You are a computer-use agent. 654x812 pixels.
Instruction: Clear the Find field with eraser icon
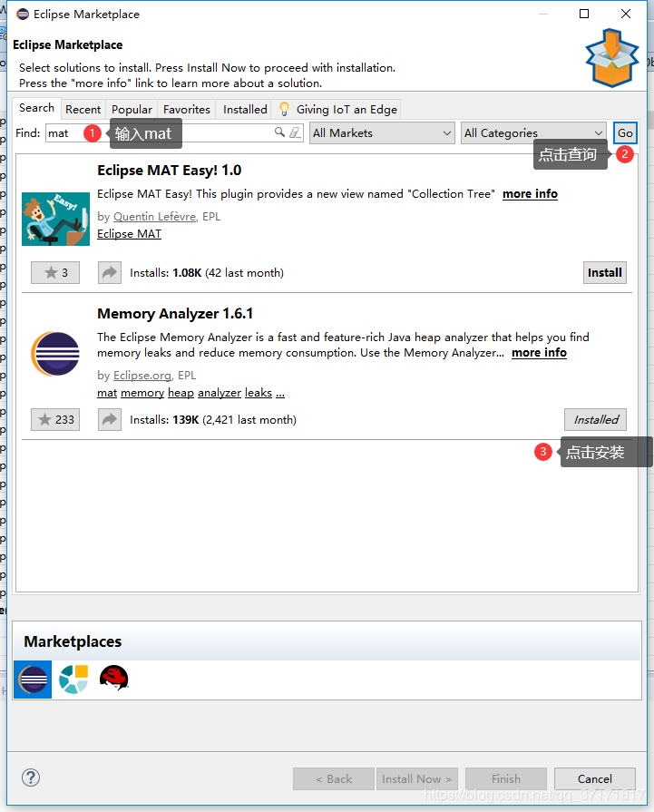pos(295,132)
